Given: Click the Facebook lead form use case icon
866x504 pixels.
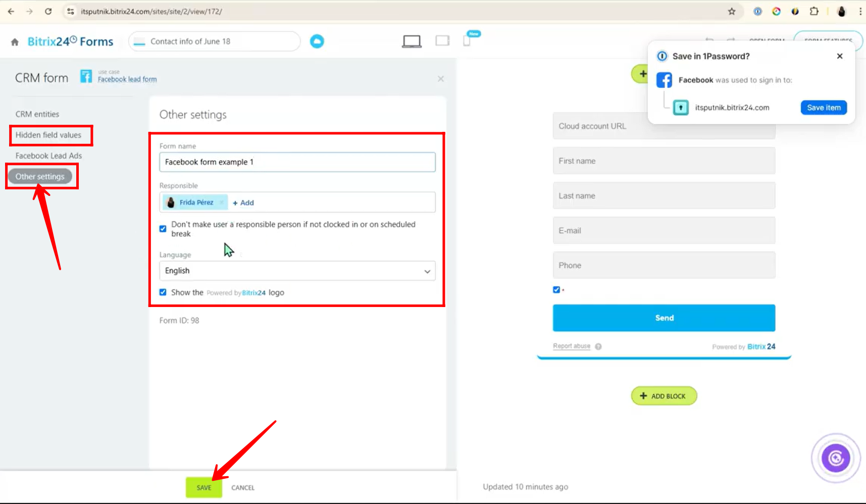Looking at the screenshot, I should (x=86, y=76).
